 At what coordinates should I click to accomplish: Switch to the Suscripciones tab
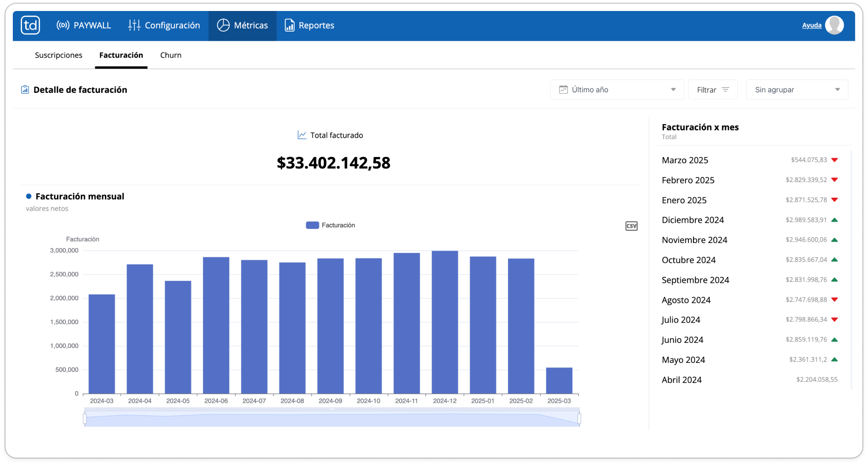pos(59,55)
